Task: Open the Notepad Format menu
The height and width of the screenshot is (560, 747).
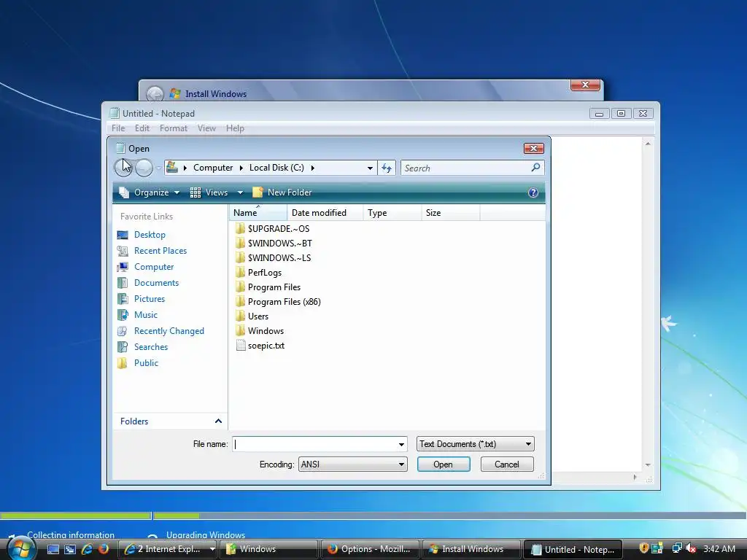Action: point(174,128)
